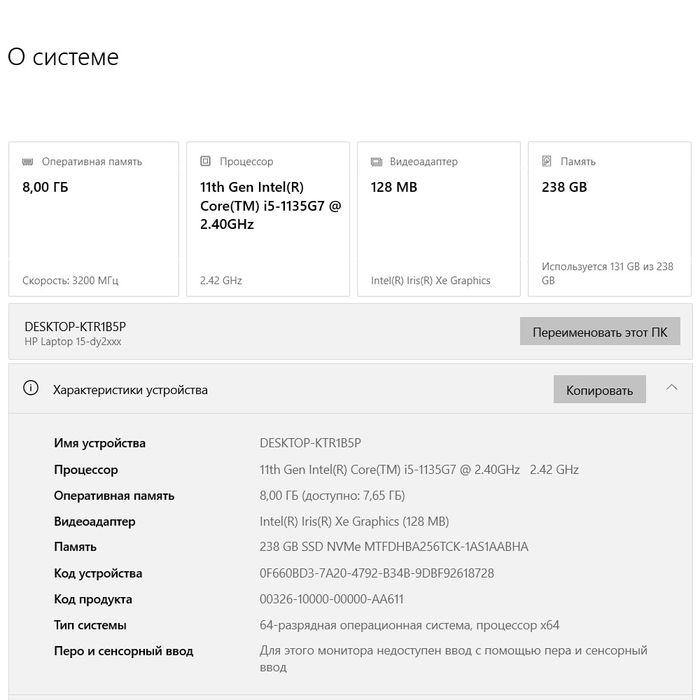700x700 pixels.
Task: Click the 11th Gen Intel processor name in the Процессор card
Action: coord(270,205)
